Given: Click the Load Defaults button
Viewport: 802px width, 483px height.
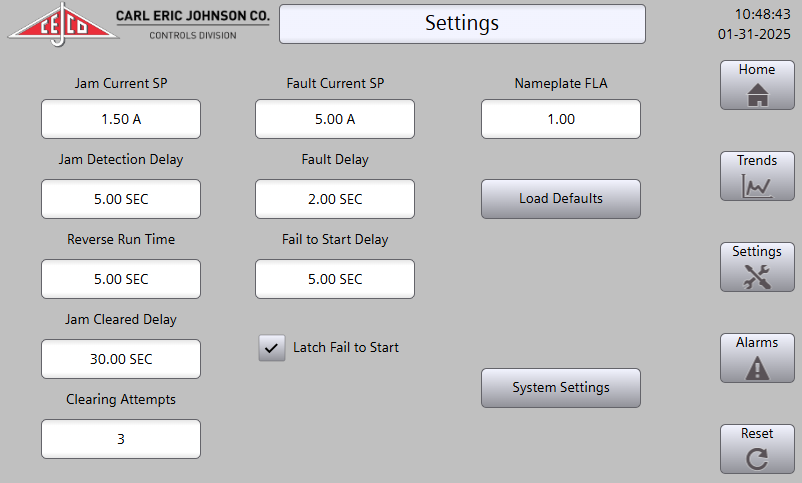Looking at the screenshot, I should (x=561, y=199).
